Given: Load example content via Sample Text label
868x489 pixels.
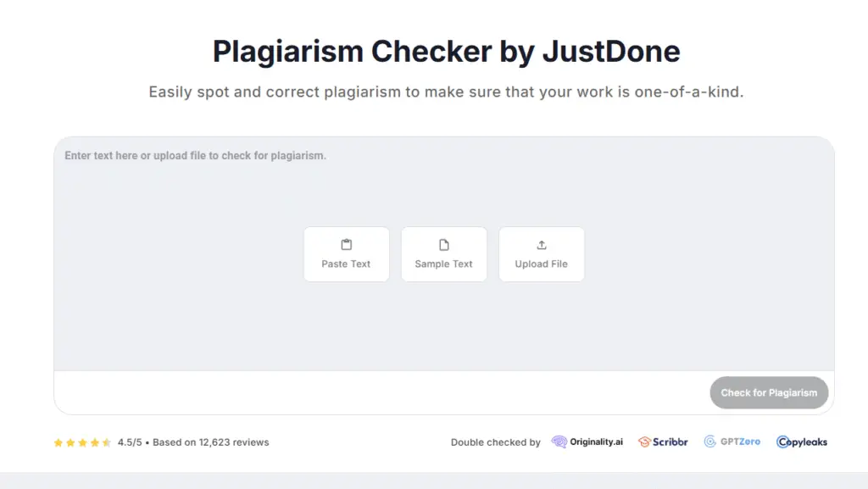Looking at the screenshot, I should click(443, 264).
